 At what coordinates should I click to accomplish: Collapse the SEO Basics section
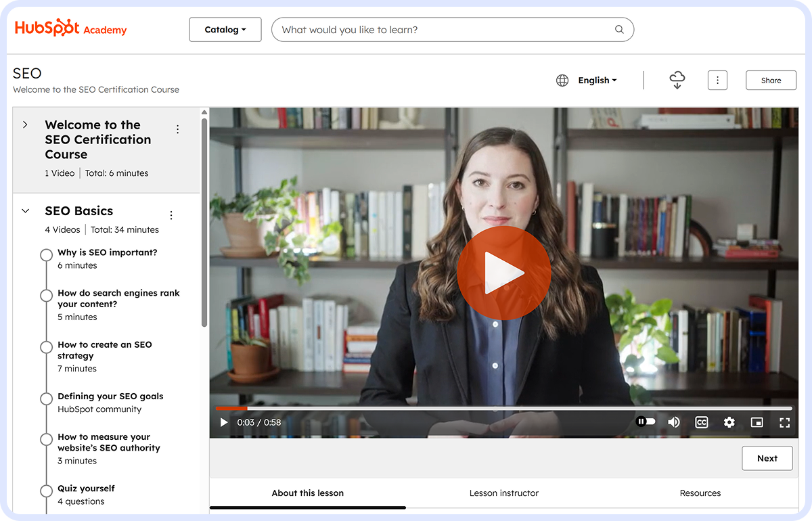tap(26, 211)
